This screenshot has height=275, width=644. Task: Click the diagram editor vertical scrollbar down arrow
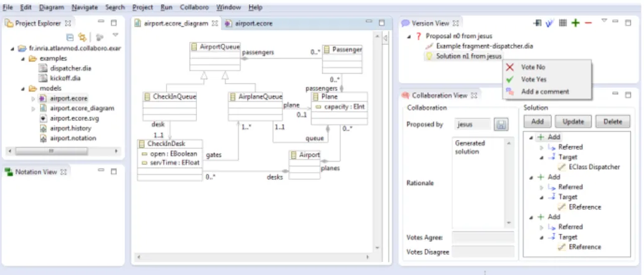(378, 248)
